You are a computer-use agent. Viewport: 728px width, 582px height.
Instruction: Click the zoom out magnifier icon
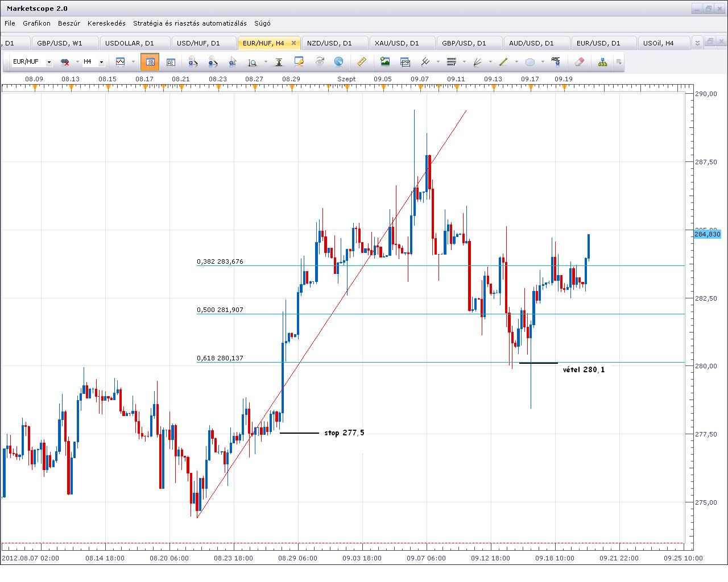[x=213, y=62]
